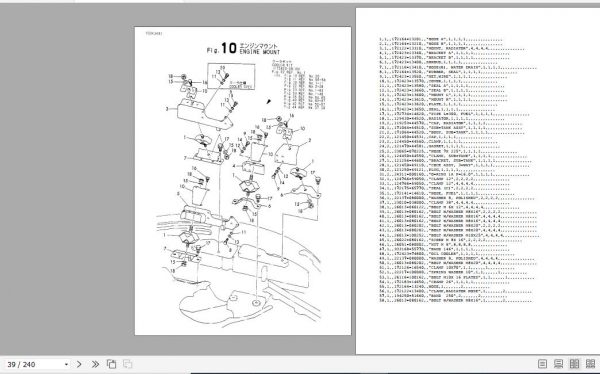Open the page number dropdown arrow
The height and width of the screenshot is (374, 600).
(x=66, y=364)
